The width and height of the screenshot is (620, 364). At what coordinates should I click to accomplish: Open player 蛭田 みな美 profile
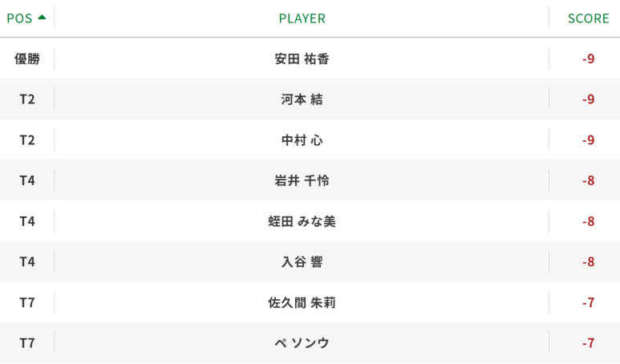(x=302, y=221)
